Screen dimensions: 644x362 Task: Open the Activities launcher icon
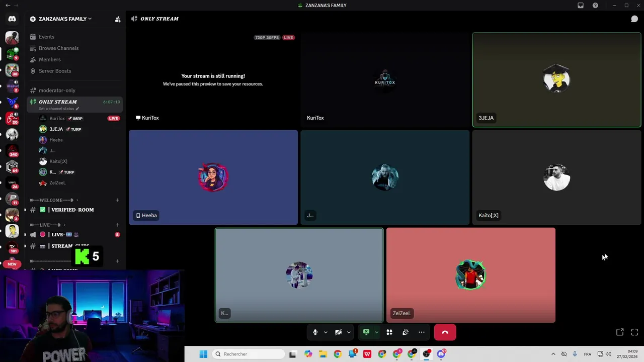[389, 332]
